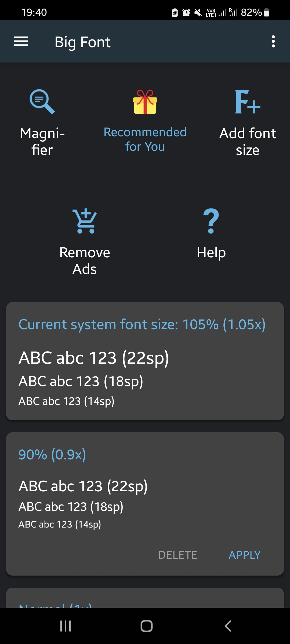Tap the Magnifier search-glass icon

[42, 102]
